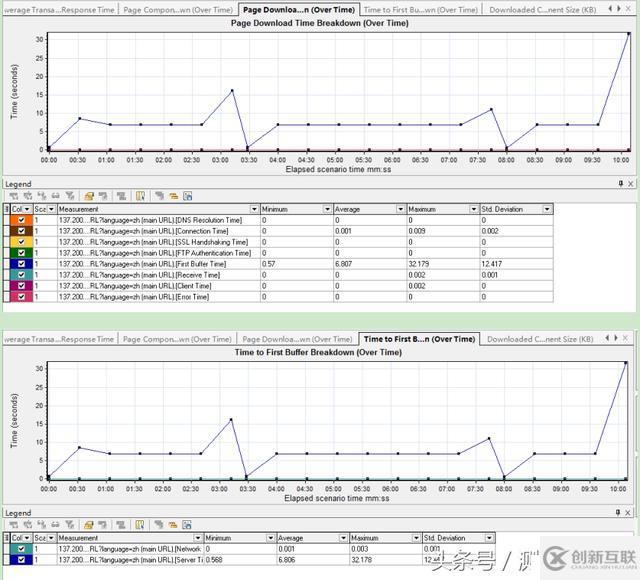Switch to Downloaded Component Size tab in lower pane
This screenshot has height=580, width=640.
540,339
